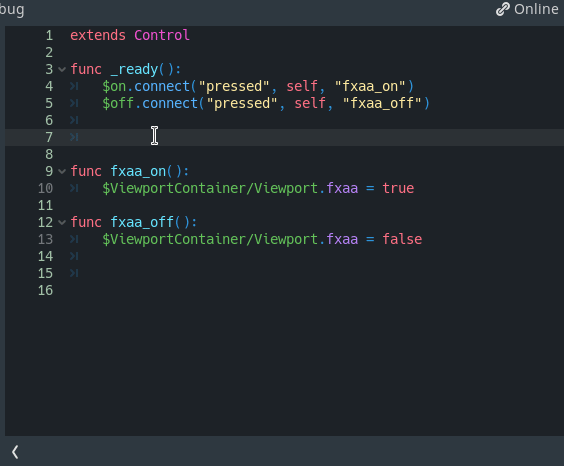Click 'func' keyword on line 12

pyautogui.click(x=86, y=222)
